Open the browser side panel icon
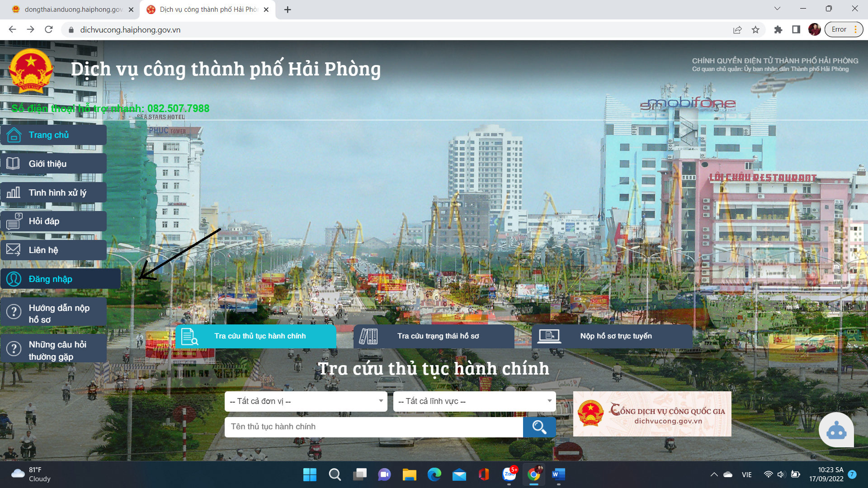868x488 pixels. 796,30
